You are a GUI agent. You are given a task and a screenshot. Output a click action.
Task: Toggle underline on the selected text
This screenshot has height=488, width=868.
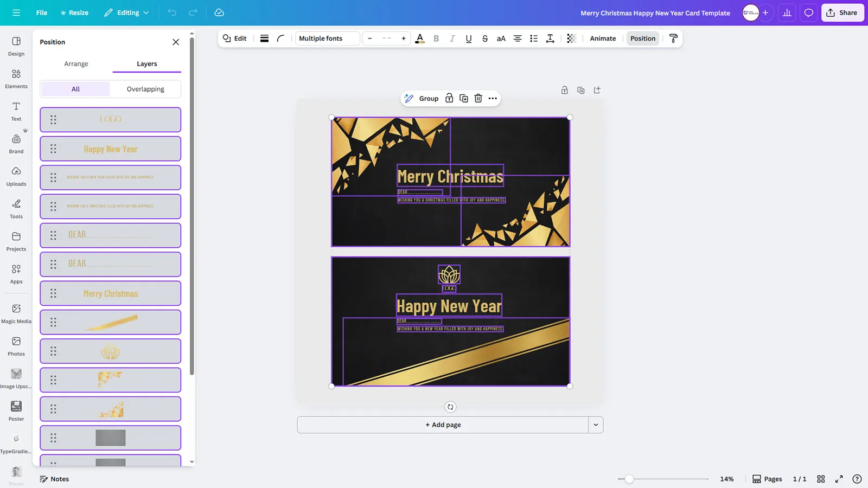click(468, 38)
